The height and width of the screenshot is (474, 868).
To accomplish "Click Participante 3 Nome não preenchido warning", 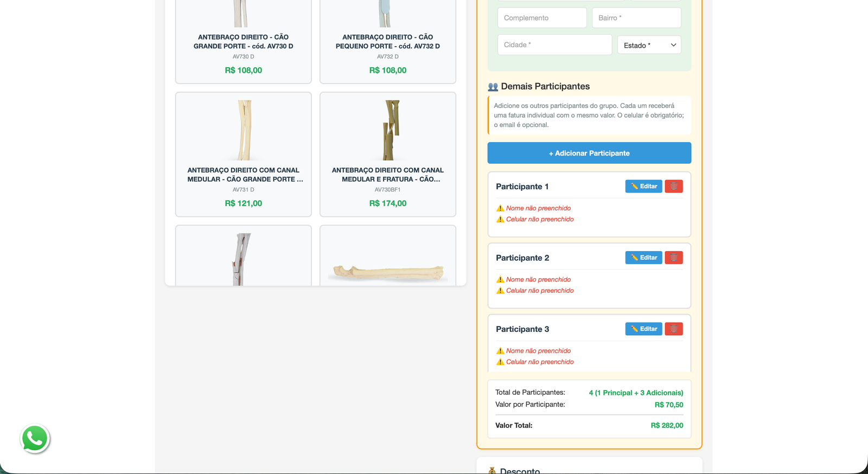I will coord(533,351).
